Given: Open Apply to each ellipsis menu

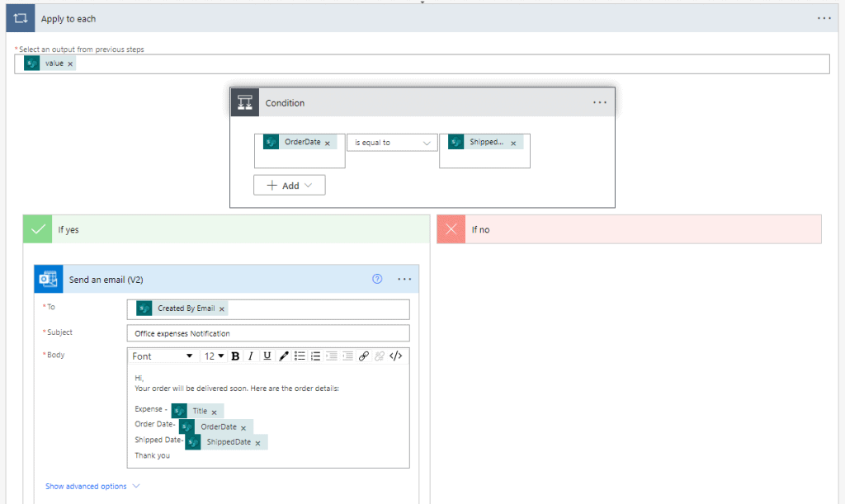Looking at the screenshot, I should click(824, 18).
